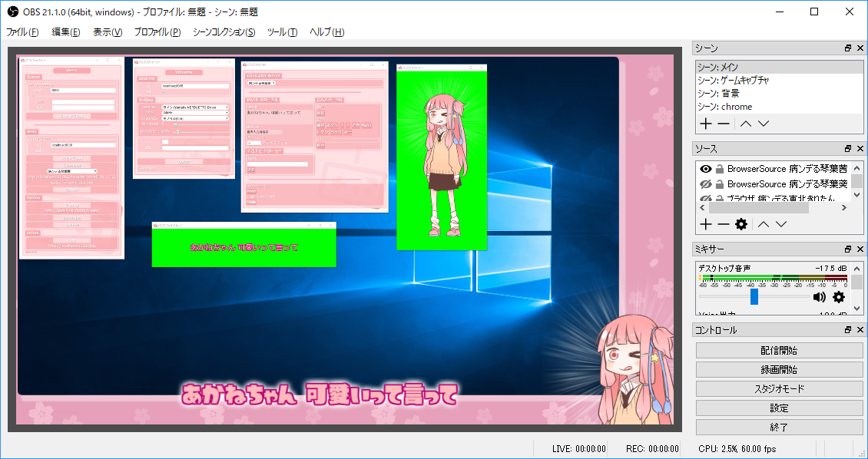Image resolution: width=868 pixels, height=459 pixels.
Task: Move the scene down in the list
Action: point(764,124)
